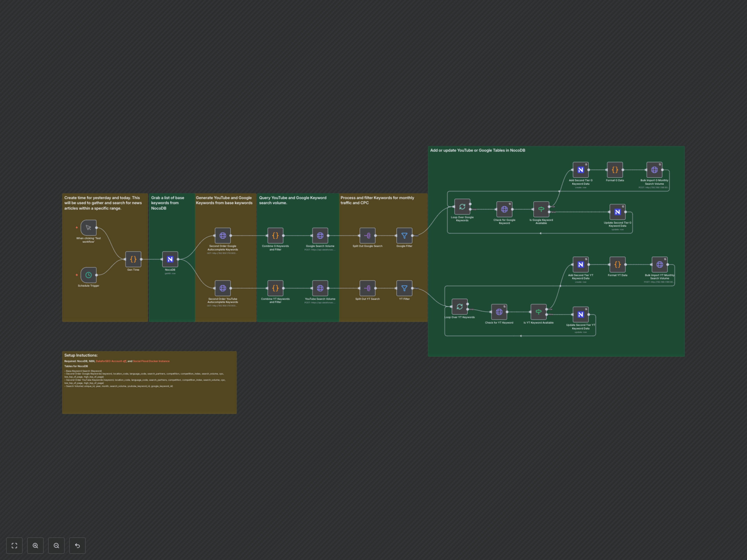Open Second Order Google Autocomplete Keywords node
This screenshot has width=747, height=560.
pyautogui.click(x=223, y=236)
